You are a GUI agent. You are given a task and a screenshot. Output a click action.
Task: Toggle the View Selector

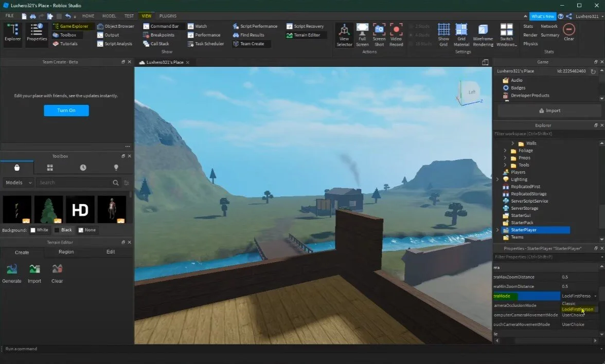coord(344,35)
